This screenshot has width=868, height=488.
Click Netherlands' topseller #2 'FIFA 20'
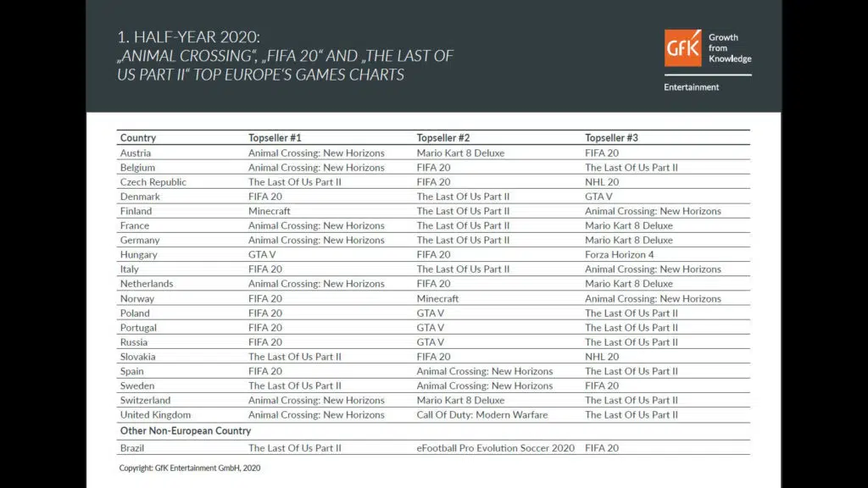pos(433,283)
